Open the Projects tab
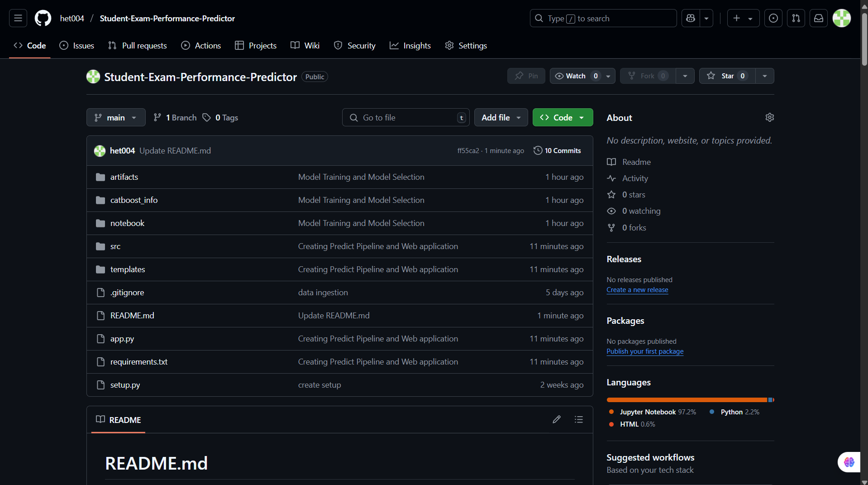This screenshot has height=485, width=868. [x=256, y=46]
